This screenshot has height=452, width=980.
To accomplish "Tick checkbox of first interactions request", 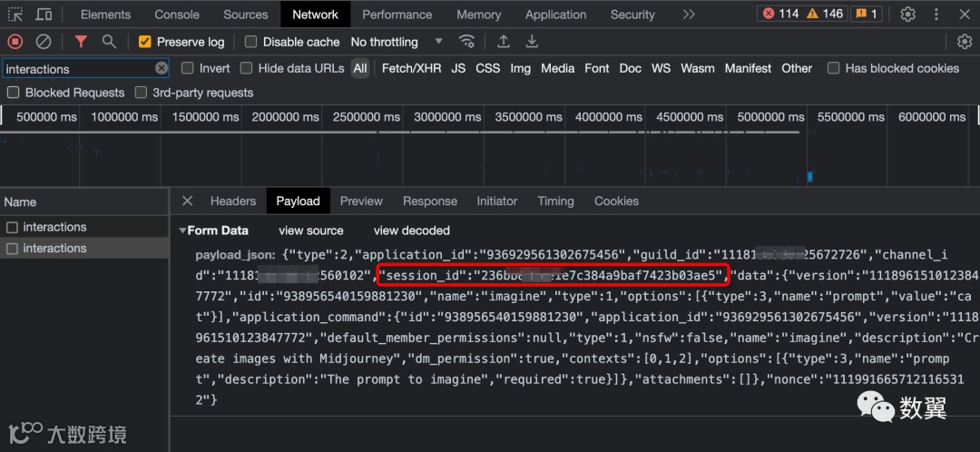I will coord(12,227).
